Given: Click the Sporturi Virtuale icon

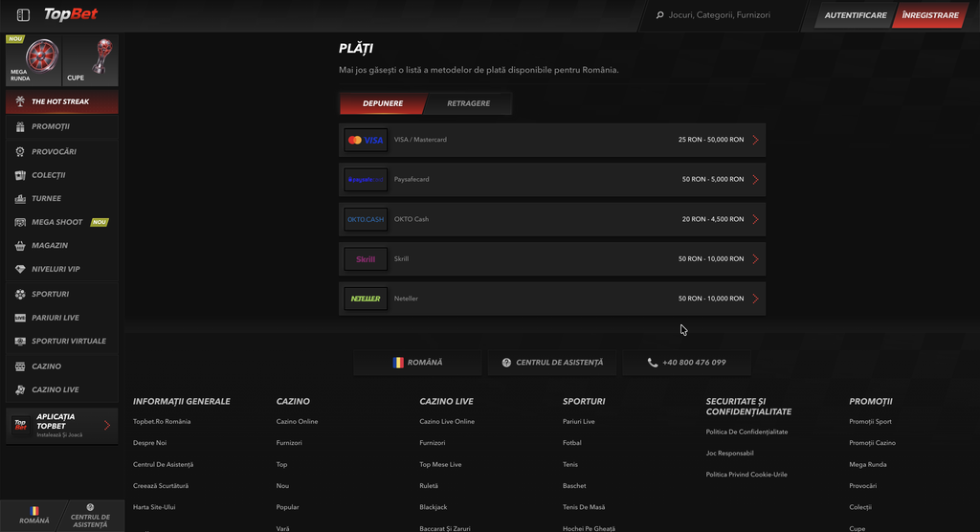Looking at the screenshot, I should (x=20, y=342).
